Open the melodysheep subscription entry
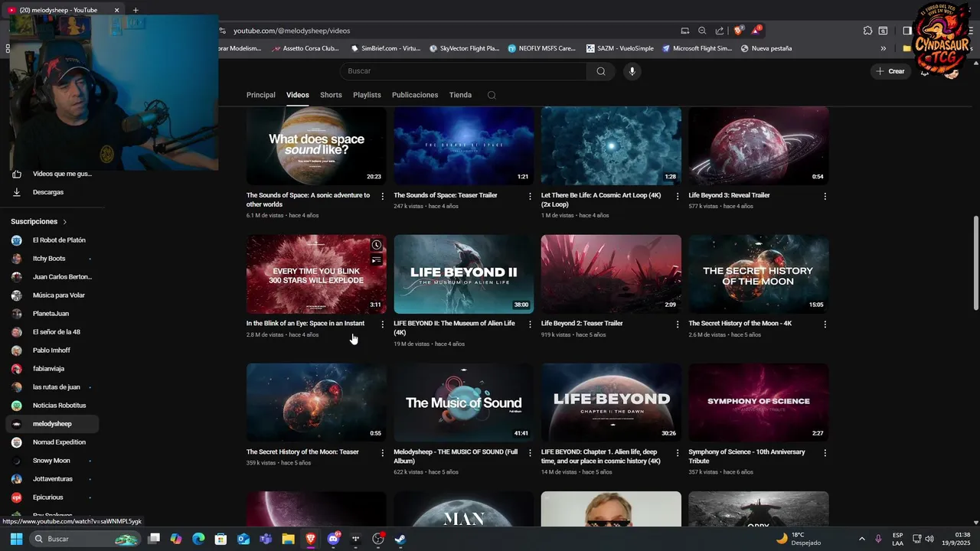Screen dimensions: 980x551 click(x=52, y=424)
